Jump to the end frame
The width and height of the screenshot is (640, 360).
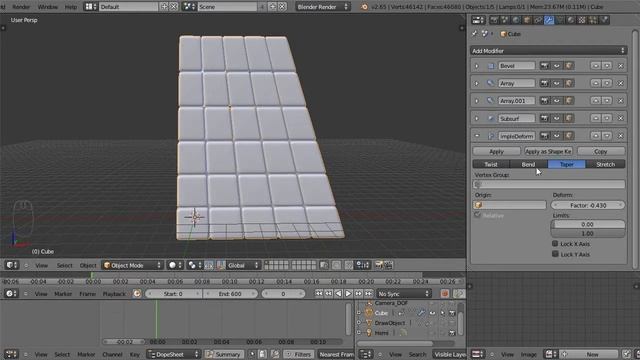click(x=368, y=293)
